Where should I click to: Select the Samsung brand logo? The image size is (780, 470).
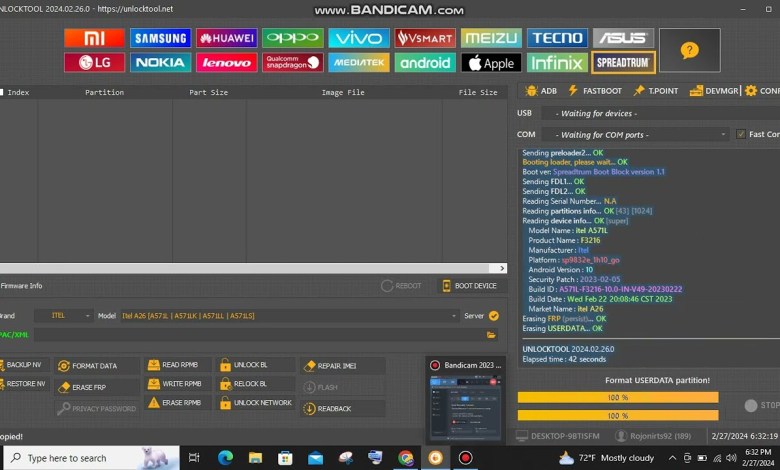click(160, 38)
